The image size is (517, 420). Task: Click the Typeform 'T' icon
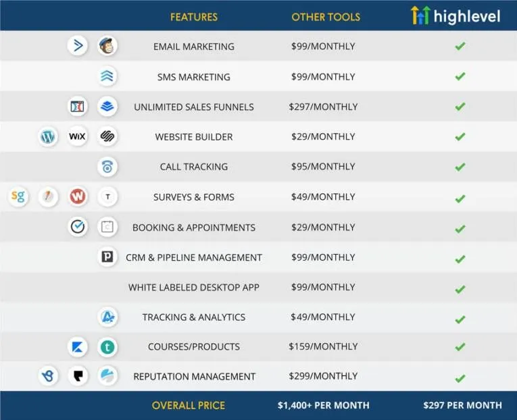[x=107, y=197]
